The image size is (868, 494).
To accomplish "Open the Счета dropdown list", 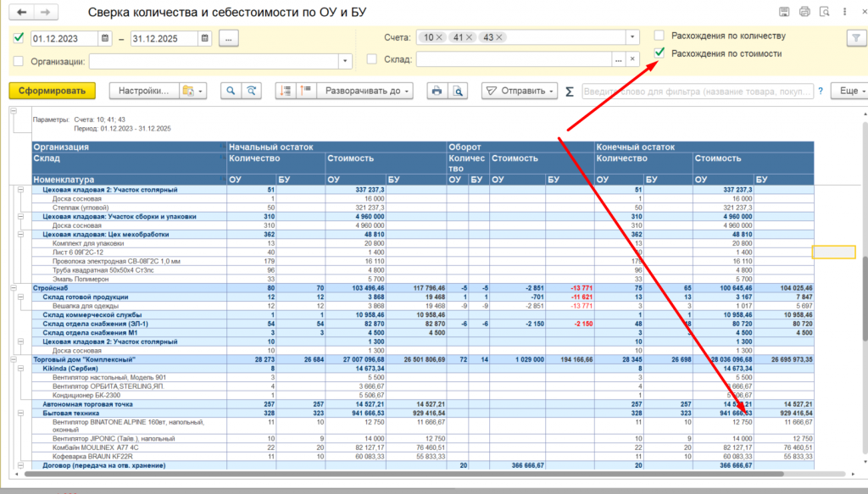I will pos(632,38).
